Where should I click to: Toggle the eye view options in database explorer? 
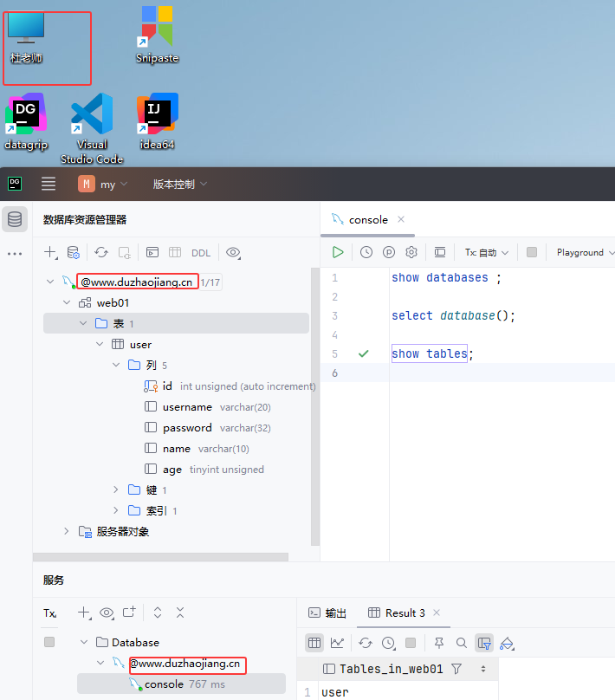[x=233, y=253]
